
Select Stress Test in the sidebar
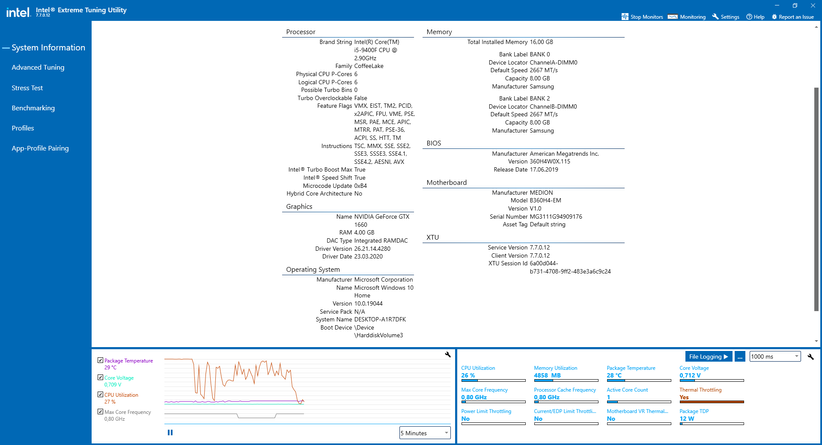27,87
